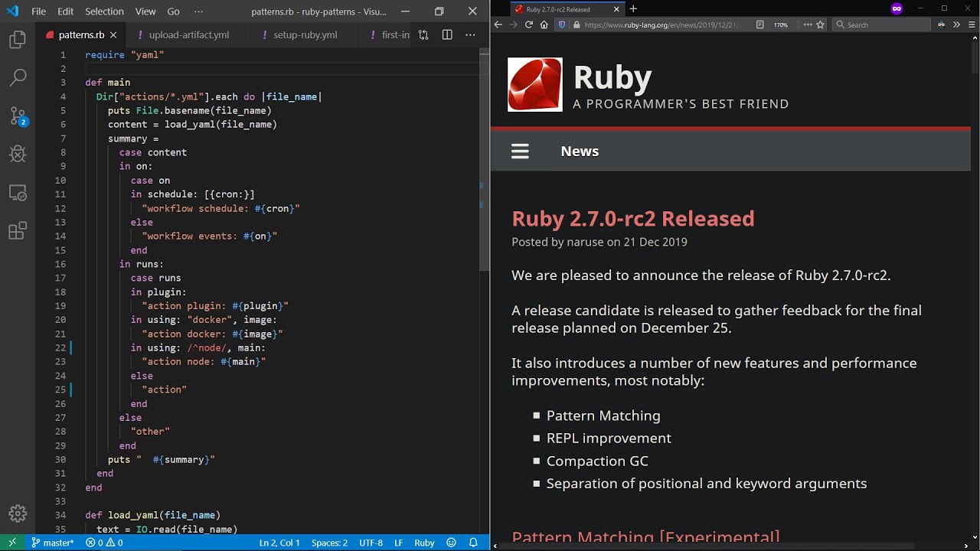Image resolution: width=980 pixels, height=551 pixels.
Task: Bookmark this page with the star
Action: click(x=820, y=24)
